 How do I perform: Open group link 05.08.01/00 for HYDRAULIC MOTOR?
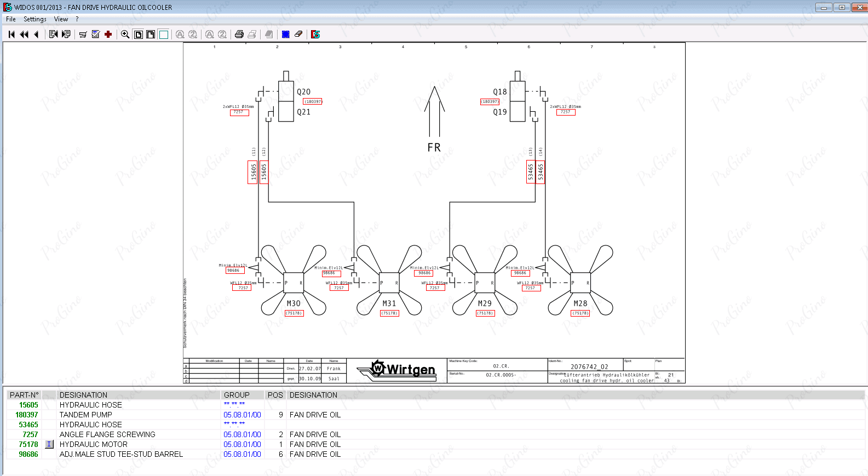pos(242,444)
